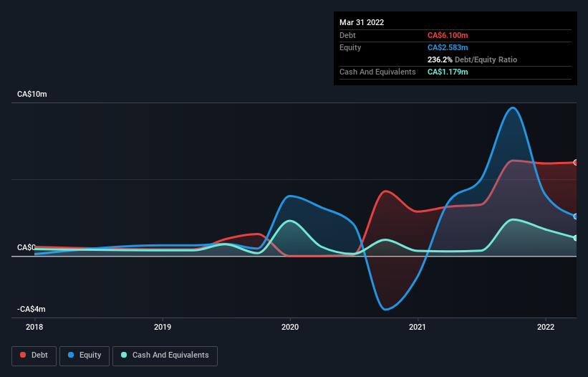588x377 pixels.
Task: Click the CA$0 y-axis label
Action: click(26, 247)
